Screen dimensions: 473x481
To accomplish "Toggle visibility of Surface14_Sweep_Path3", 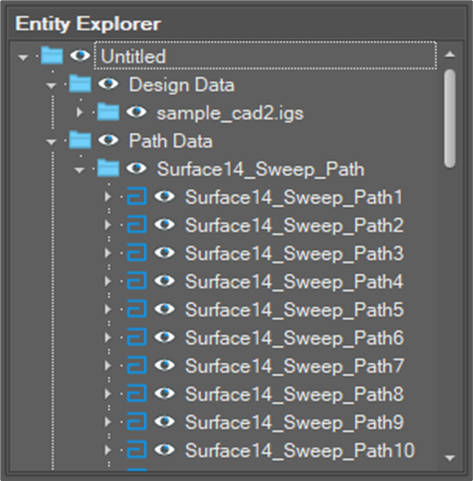I will pyautogui.click(x=165, y=253).
